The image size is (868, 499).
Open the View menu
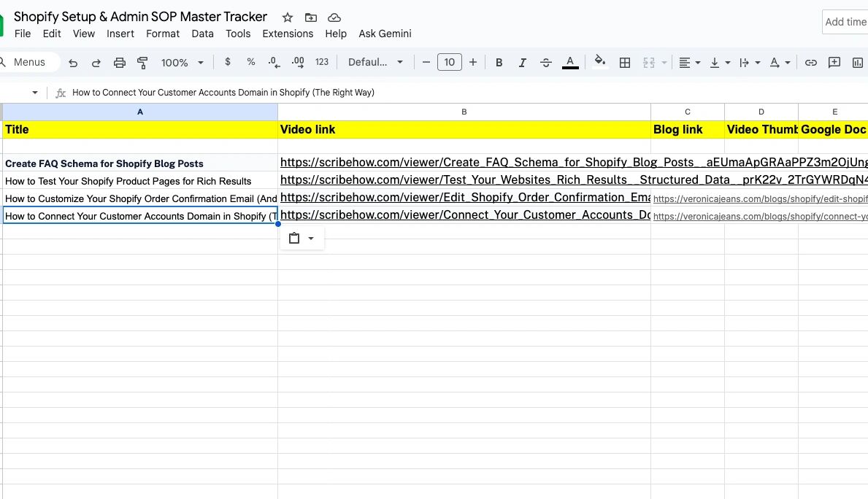tap(84, 34)
